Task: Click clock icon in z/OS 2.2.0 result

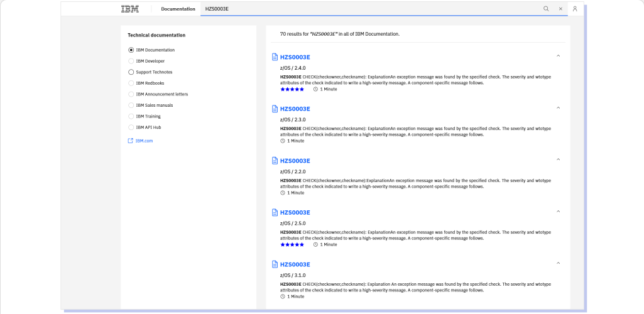Action: [283, 193]
